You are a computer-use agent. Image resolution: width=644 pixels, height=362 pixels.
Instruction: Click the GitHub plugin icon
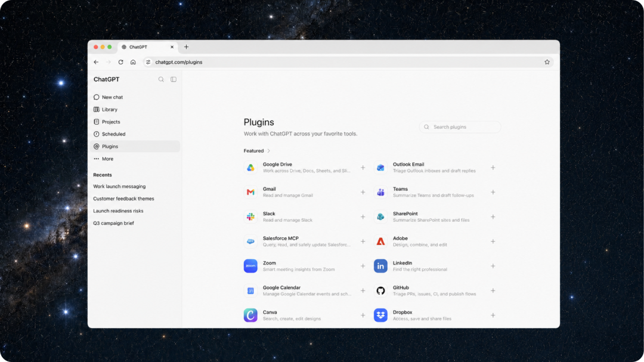click(380, 291)
